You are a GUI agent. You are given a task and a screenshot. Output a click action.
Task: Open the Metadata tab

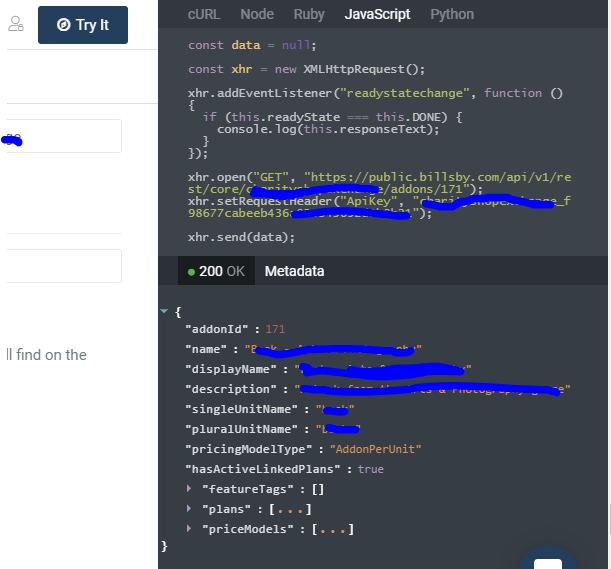[x=294, y=271]
